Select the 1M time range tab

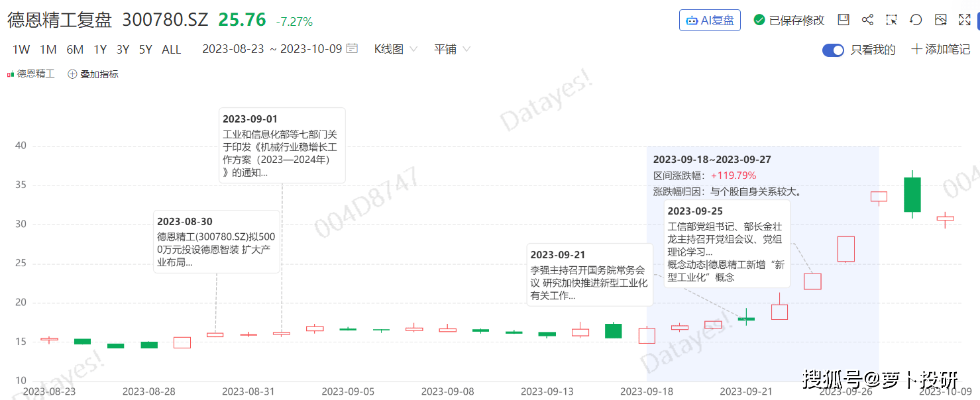[x=48, y=49]
